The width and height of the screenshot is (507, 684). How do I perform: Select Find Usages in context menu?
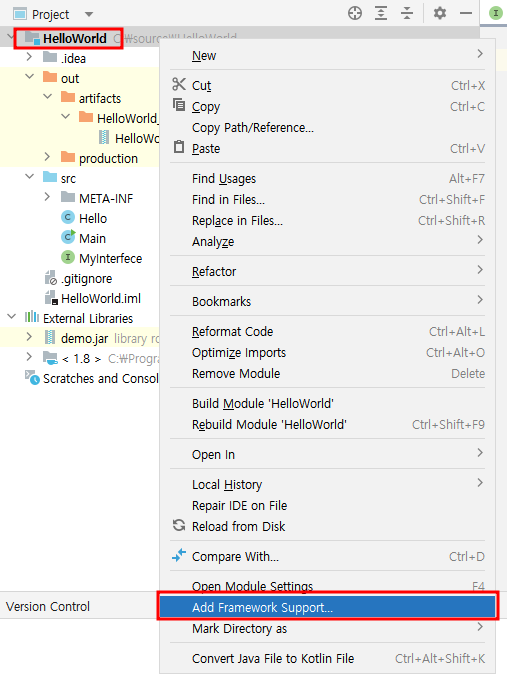tap(327, 178)
